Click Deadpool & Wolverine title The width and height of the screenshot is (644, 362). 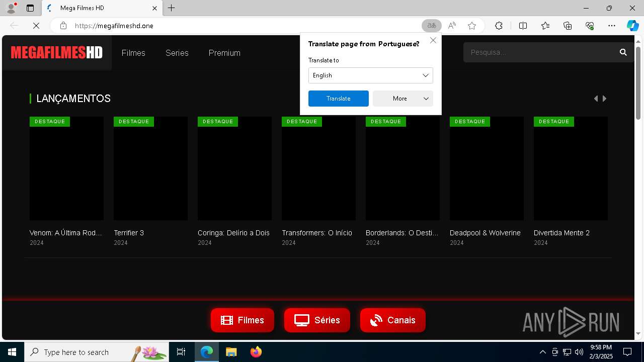485,233
